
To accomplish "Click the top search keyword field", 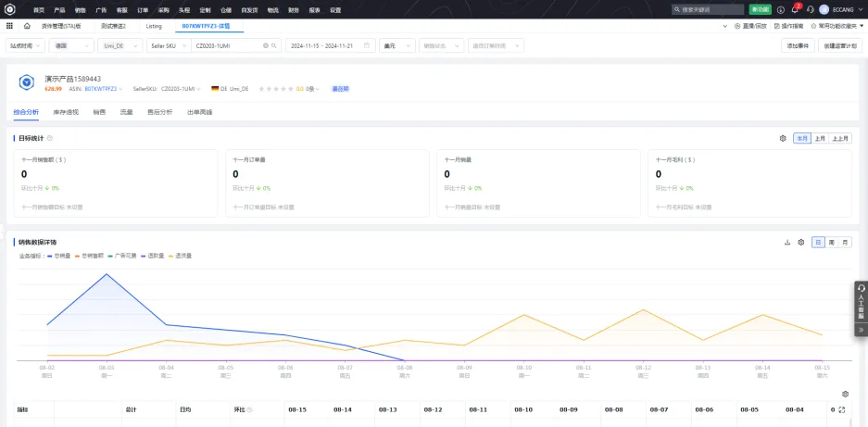I will click(x=708, y=9).
